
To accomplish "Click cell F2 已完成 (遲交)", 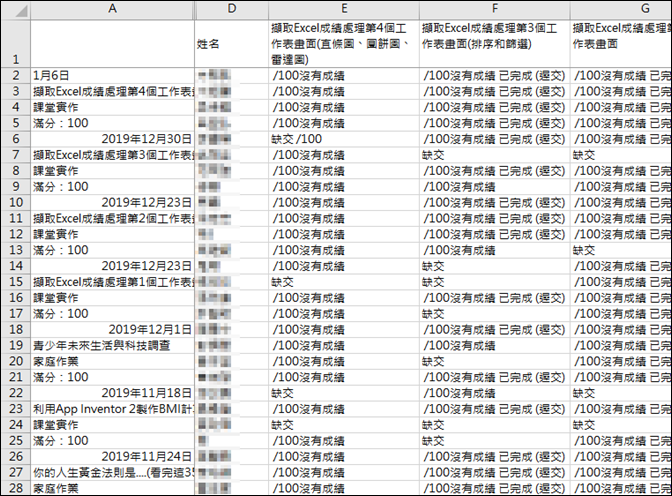I will pyautogui.click(x=495, y=75).
